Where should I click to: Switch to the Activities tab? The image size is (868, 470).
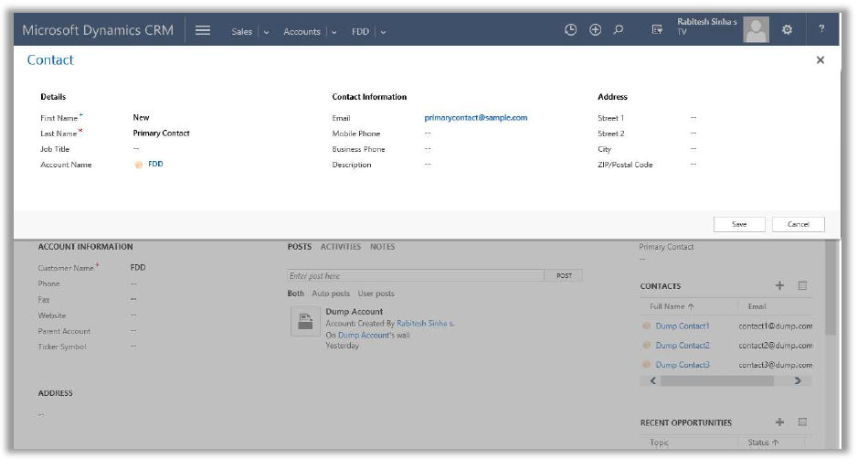pyautogui.click(x=340, y=247)
